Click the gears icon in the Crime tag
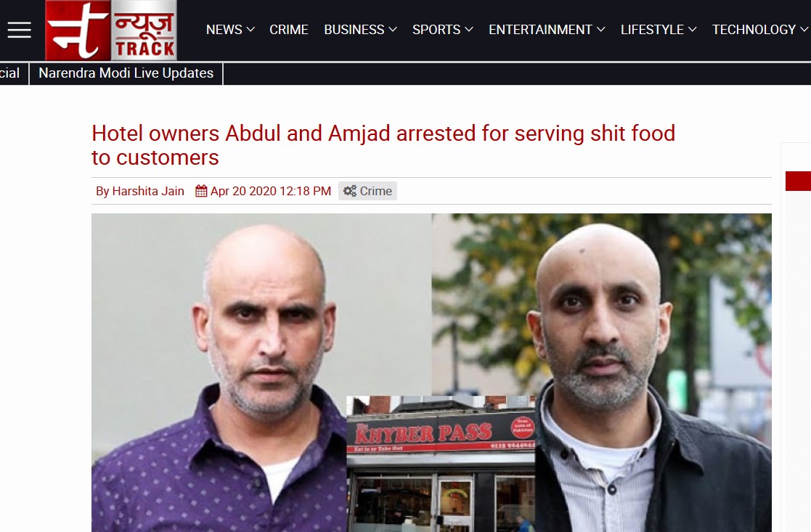This screenshot has height=532, width=811. tap(350, 191)
